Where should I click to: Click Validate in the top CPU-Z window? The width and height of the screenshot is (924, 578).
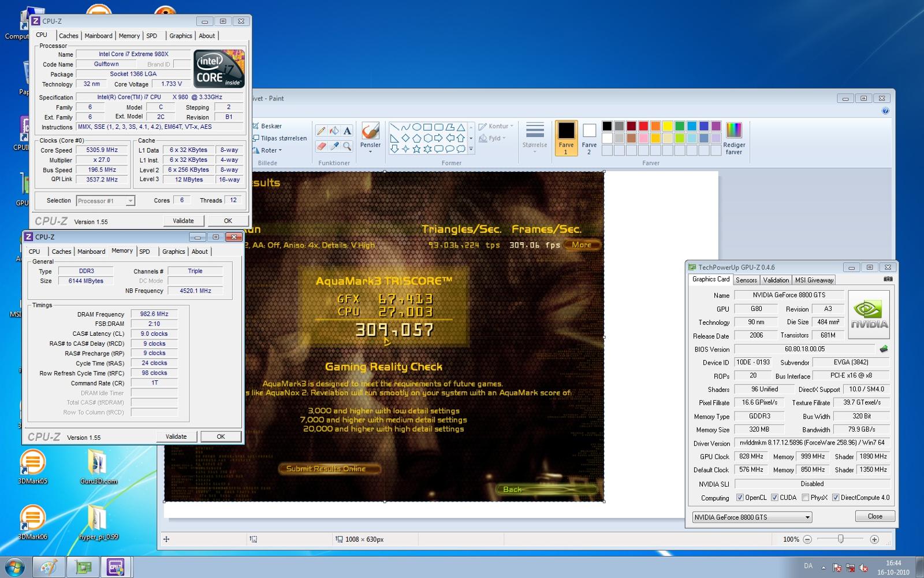pyautogui.click(x=183, y=221)
